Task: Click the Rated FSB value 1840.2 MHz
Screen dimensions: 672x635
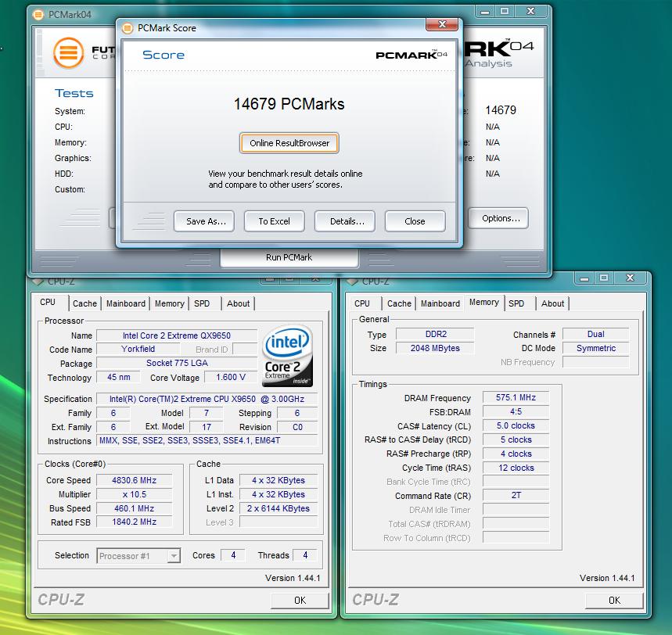Action: pyautogui.click(x=134, y=522)
